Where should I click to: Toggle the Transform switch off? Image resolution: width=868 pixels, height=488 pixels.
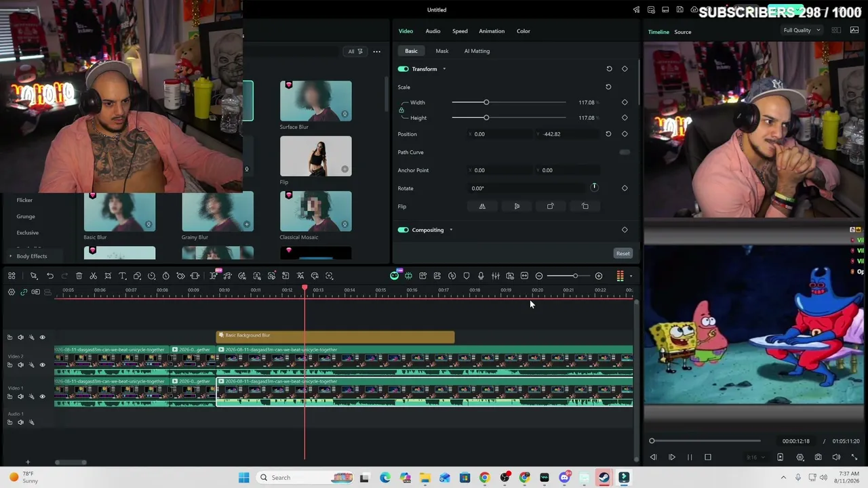403,69
